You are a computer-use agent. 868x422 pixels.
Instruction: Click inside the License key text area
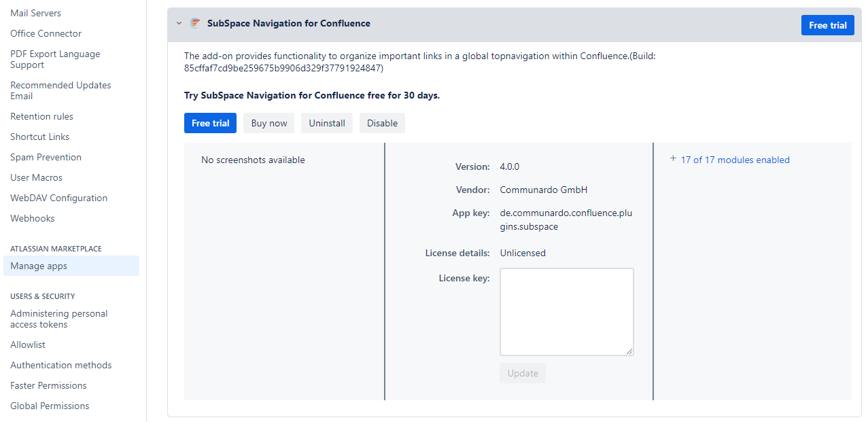click(566, 311)
